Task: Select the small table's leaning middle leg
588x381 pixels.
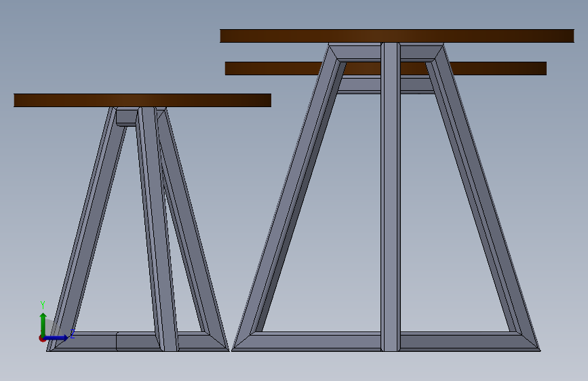Action: [157, 228]
